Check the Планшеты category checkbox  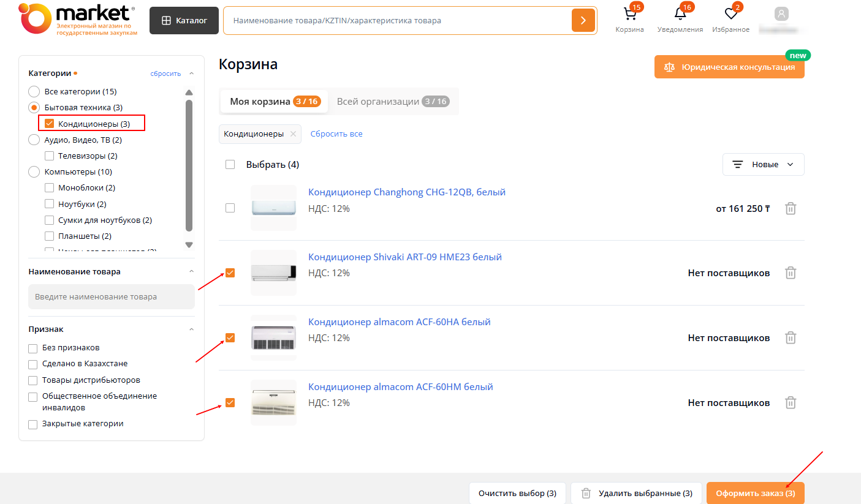point(50,236)
